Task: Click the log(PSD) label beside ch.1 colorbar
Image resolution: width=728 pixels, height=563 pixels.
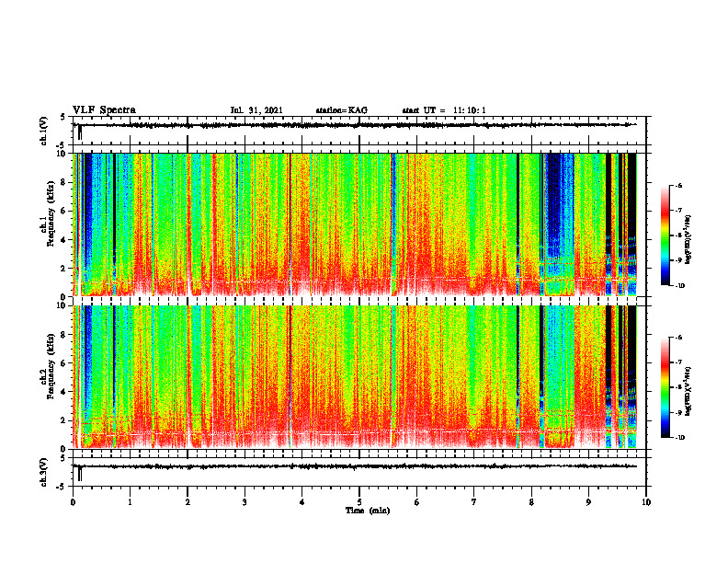Action: [x=688, y=240]
